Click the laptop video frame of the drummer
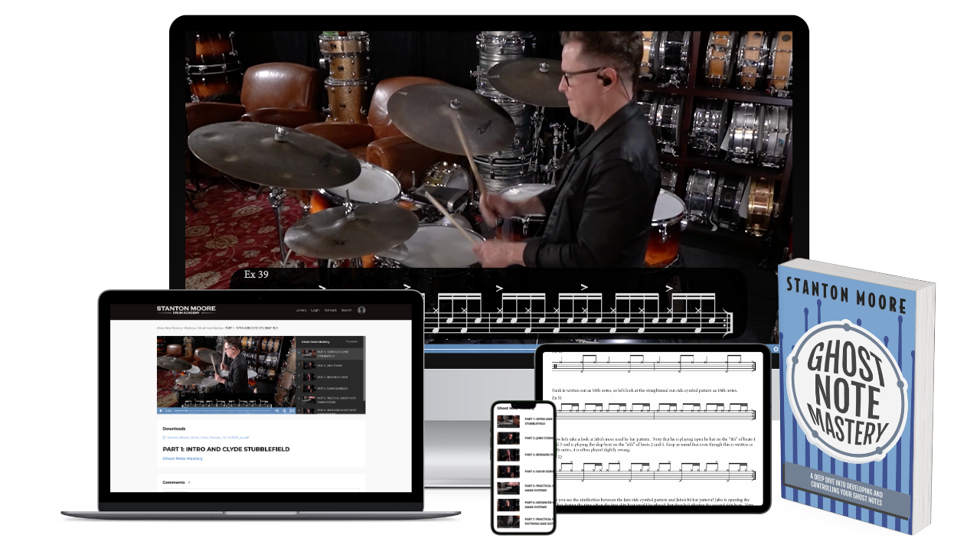The width and height of the screenshot is (980, 551). click(x=226, y=370)
